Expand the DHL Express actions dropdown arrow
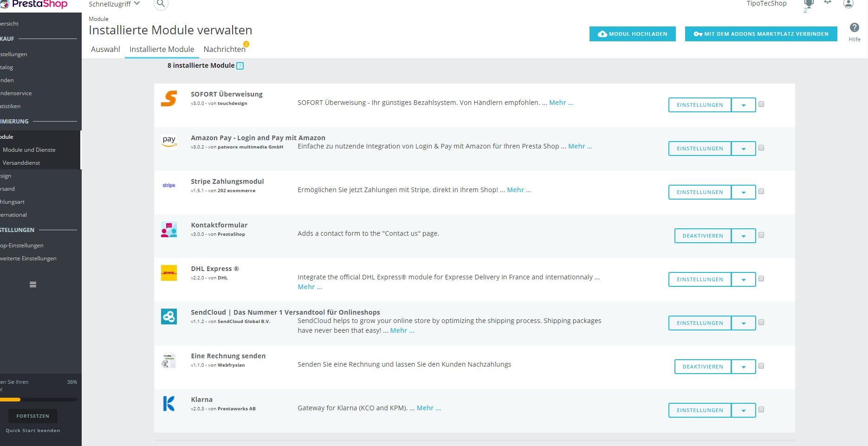Screen dimensions: 868x446 (744, 279)
